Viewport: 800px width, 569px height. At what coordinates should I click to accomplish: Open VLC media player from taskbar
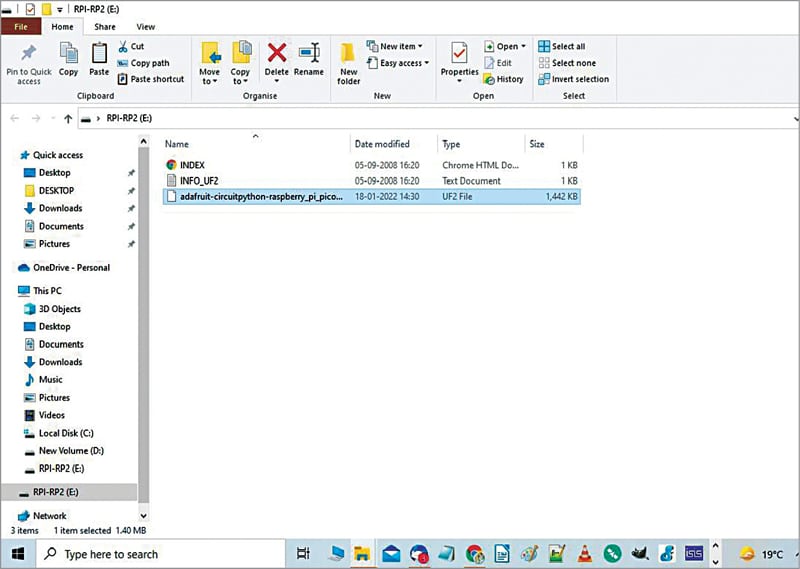[585, 553]
